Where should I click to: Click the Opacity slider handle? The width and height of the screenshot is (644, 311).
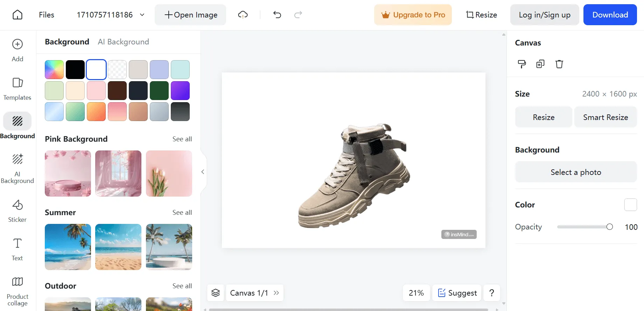click(610, 227)
